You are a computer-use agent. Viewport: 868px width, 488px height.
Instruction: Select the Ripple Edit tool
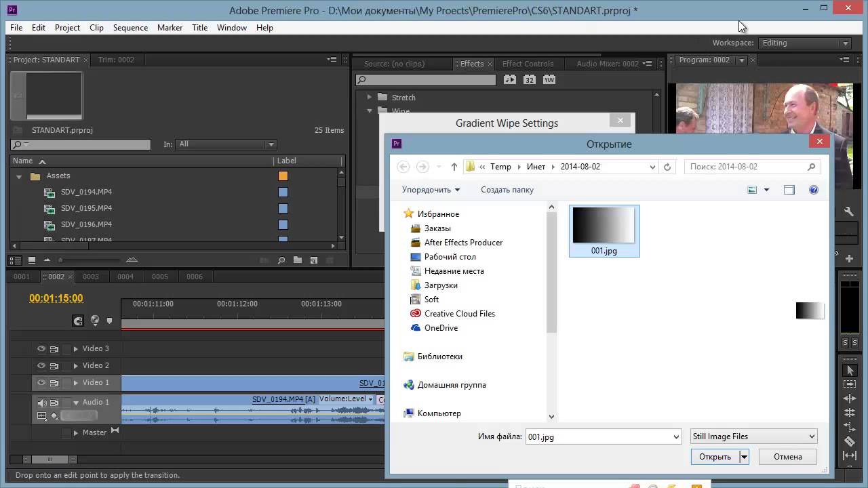[x=849, y=399]
